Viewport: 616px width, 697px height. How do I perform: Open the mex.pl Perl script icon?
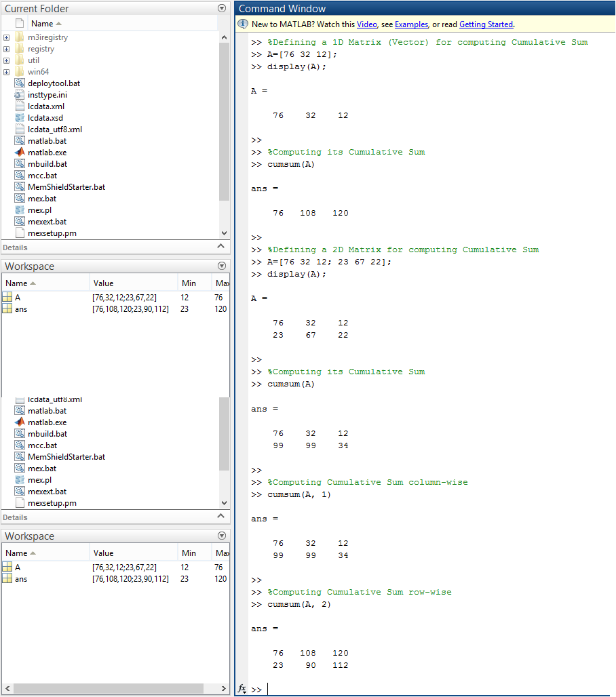[x=19, y=210]
